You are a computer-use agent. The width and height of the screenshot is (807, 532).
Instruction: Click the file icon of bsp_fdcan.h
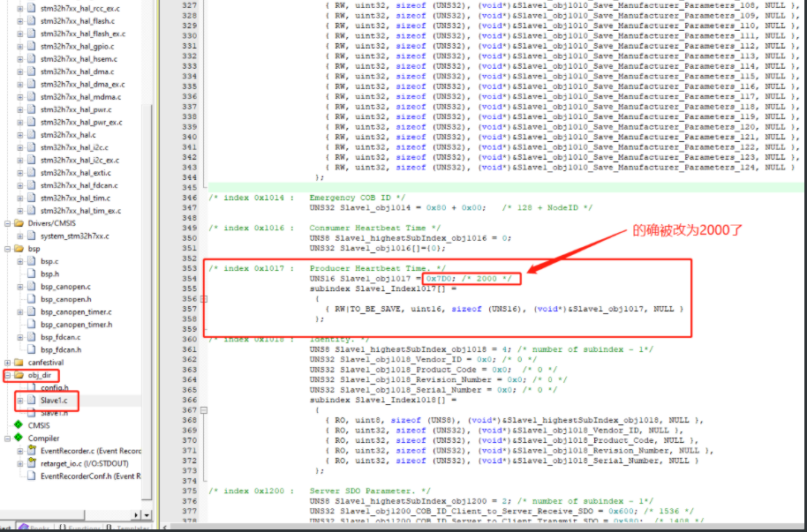[x=32, y=350]
